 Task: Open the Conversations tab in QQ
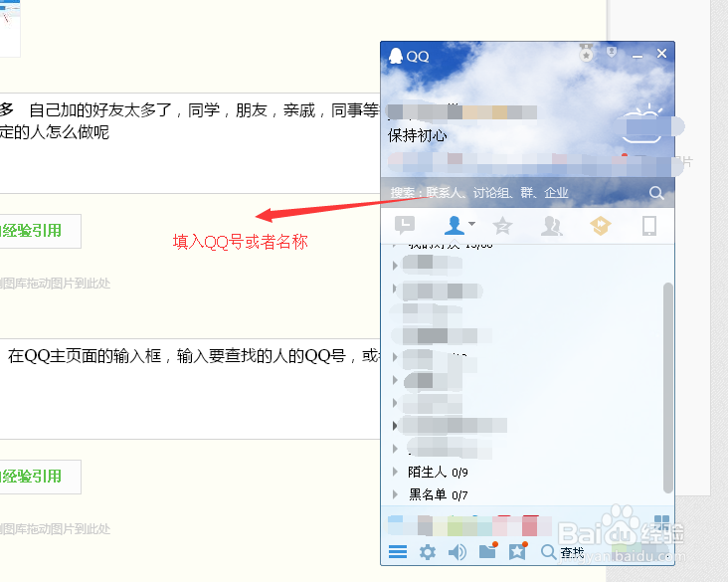[x=405, y=226]
